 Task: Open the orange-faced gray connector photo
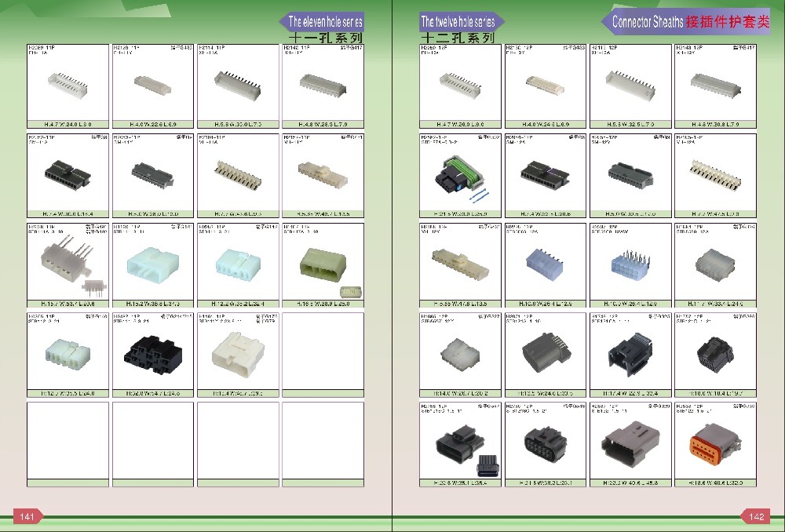(714, 444)
